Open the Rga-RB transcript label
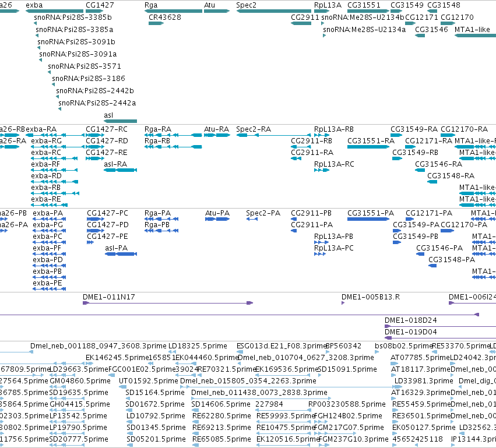The height and width of the screenshot is (448, 496). [x=157, y=140]
